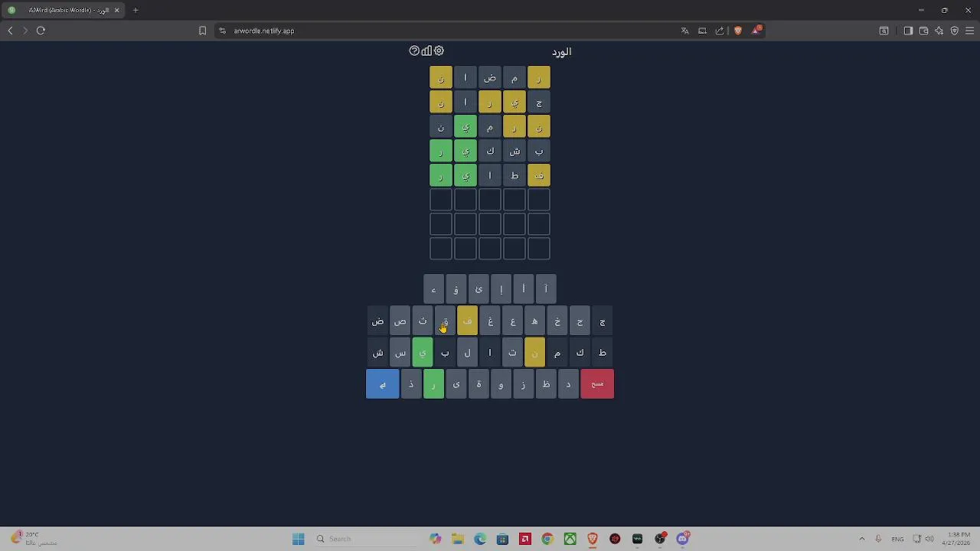This screenshot has height=551, width=980.
Task: Reload the page in browser toolbar
Action: (x=41, y=31)
